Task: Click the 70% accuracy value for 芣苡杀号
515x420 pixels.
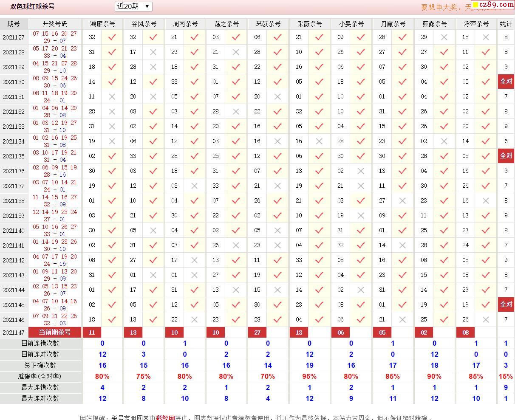Action: point(268,377)
